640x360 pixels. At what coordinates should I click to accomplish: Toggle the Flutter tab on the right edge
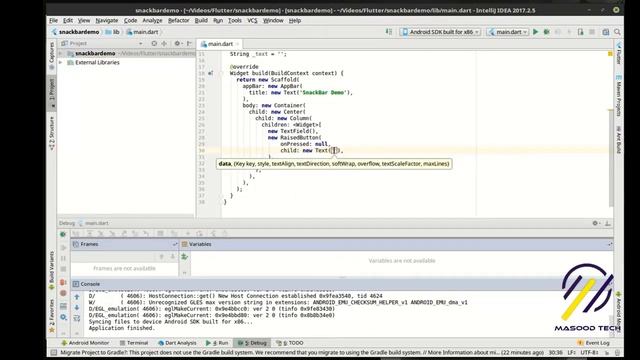[619, 53]
